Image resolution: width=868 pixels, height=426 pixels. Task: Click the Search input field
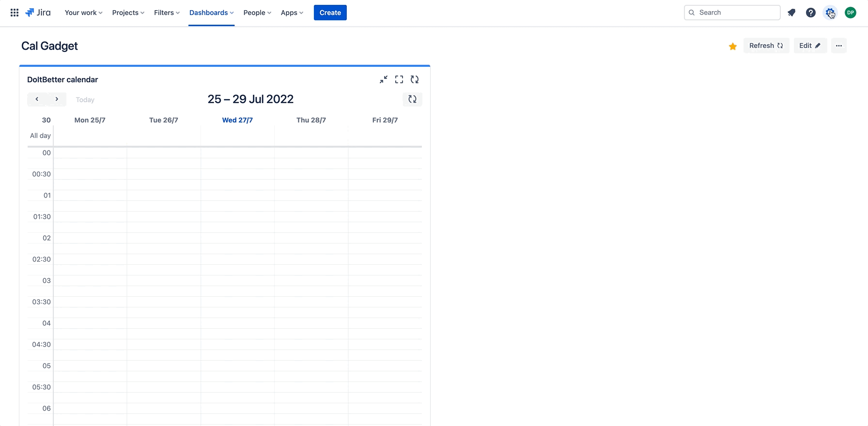tap(736, 13)
